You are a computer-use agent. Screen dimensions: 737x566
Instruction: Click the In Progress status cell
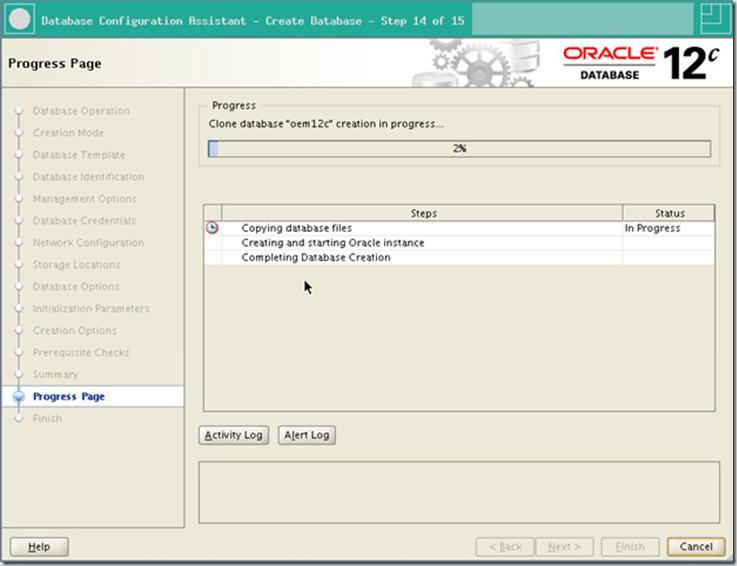click(x=668, y=228)
